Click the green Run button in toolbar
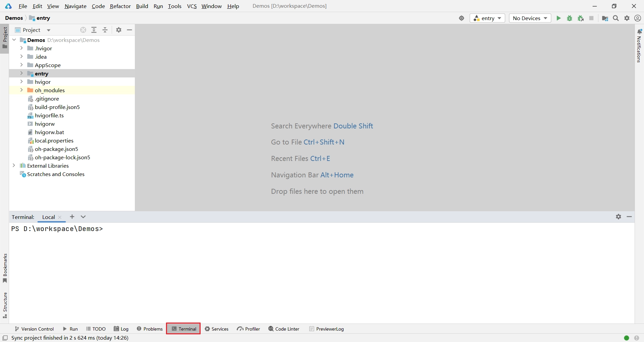Screen dimensions: 644x342 pos(558,18)
